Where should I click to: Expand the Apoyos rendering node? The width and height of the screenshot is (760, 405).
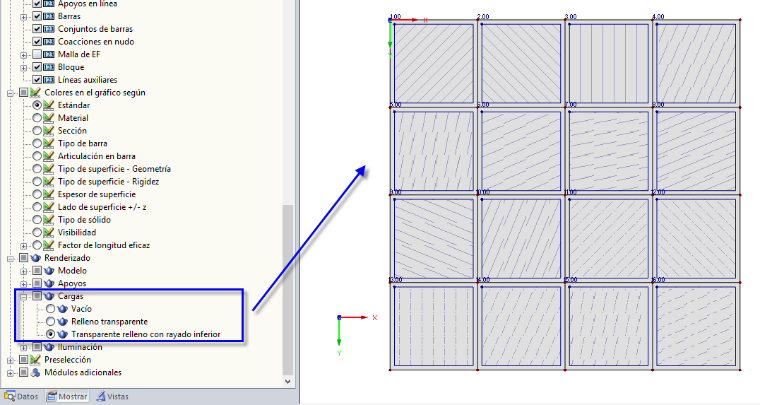[x=23, y=284]
